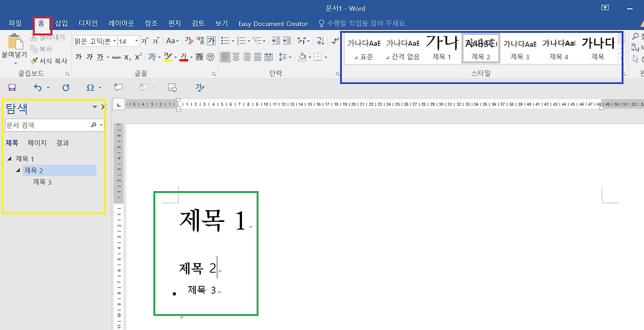
Task: Switch to the 삽입 ribbon tab
Action: coord(61,23)
